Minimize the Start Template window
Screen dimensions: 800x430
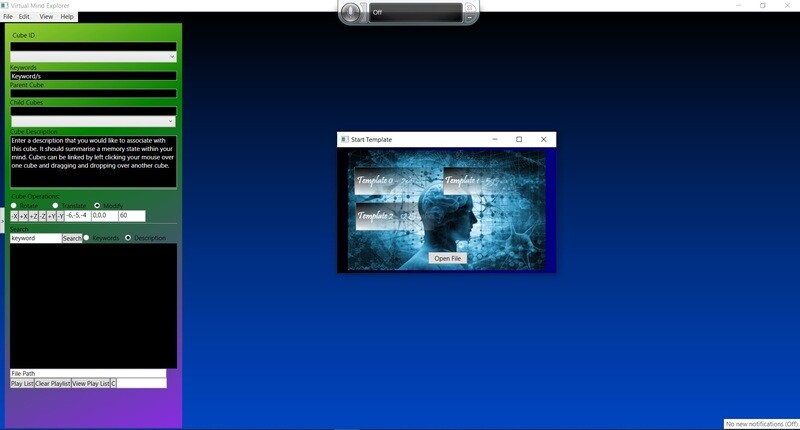(494, 139)
